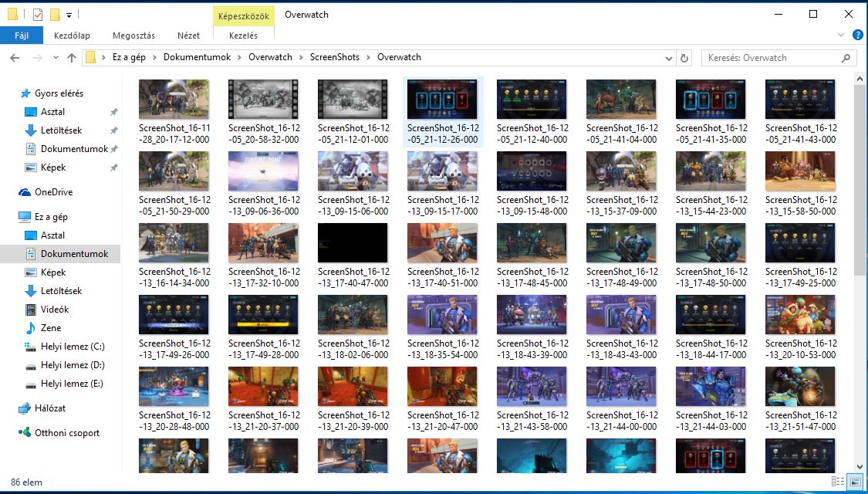Screen dimensions: 868x494
Task: Select Képek under Ez a gép
Action: point(53,272)
